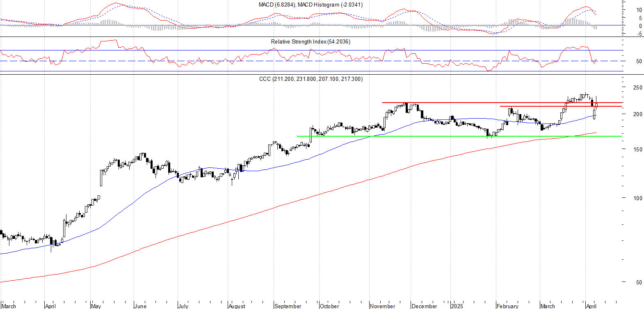Click the April label near timeline start

click(x=50, y=306)
